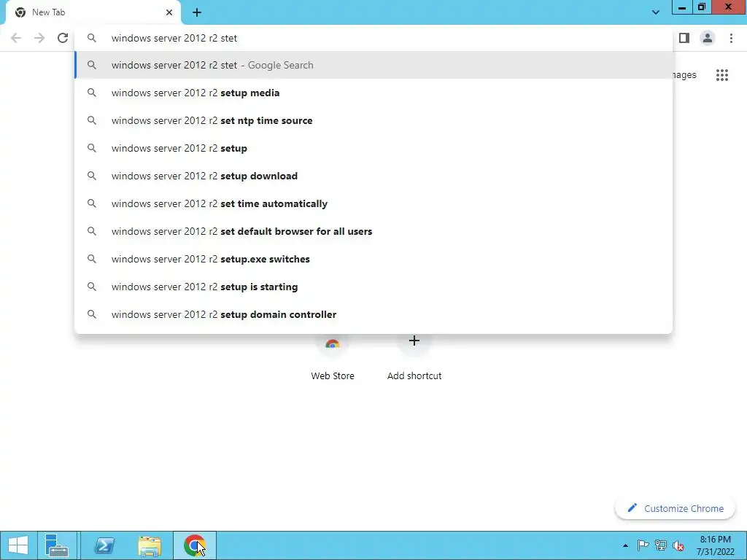
Task: Open the Windows Start button
Action: pos(18,545)
